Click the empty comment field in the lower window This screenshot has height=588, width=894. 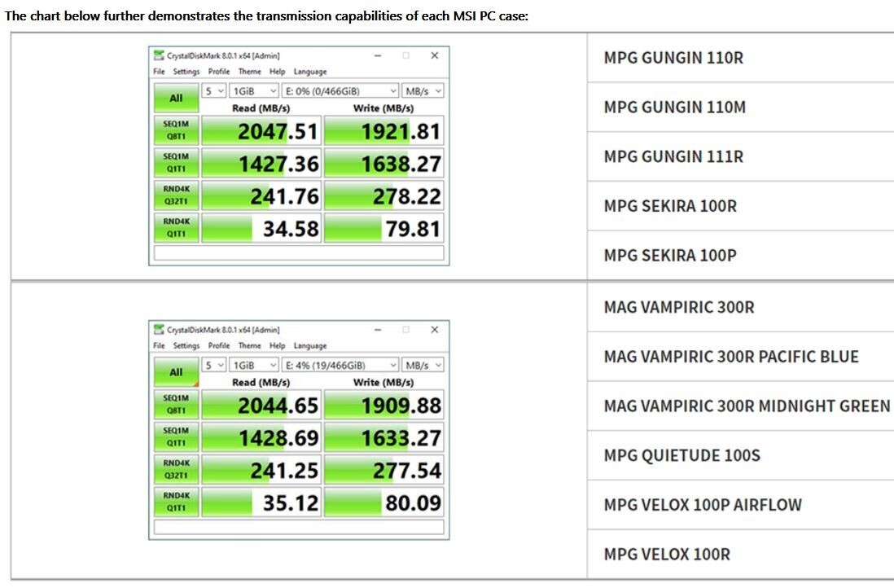299,528
